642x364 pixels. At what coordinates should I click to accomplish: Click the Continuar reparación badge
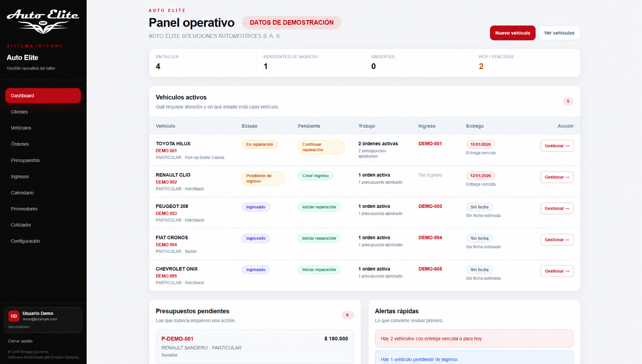click(x=321, y=147)
